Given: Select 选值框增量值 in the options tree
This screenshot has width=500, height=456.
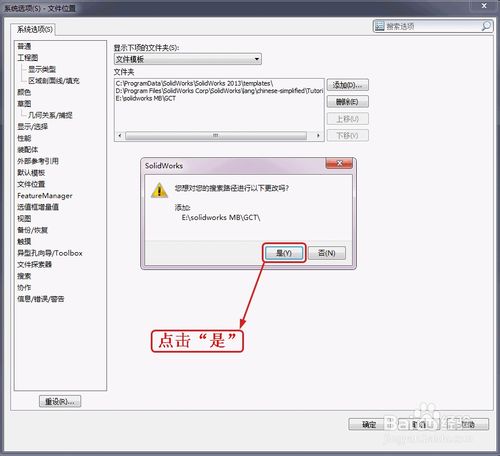Looking at the screenshot, I should pos(38,207).
